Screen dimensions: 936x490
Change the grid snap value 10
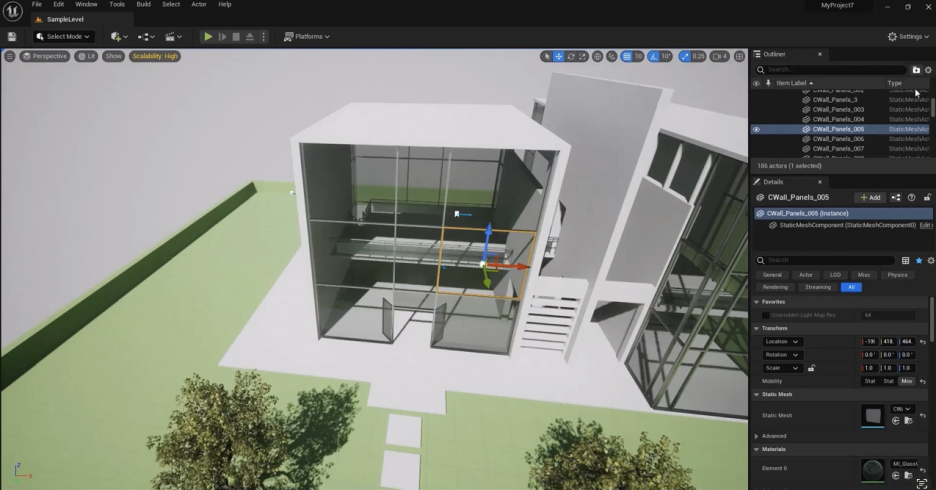(x=638, y=56)
